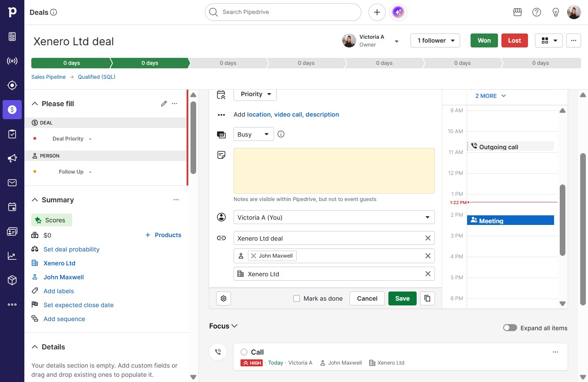Click the Deals info icon
The height and width of the screenshot is (382, 588).
(53, 12)
